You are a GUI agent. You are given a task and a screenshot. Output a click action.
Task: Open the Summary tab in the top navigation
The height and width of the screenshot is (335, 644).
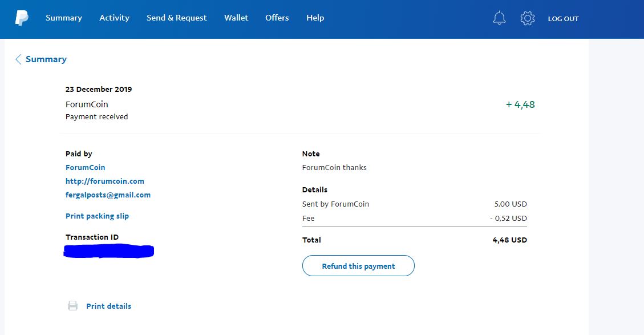pyautogui.click(x=64, y=18)
